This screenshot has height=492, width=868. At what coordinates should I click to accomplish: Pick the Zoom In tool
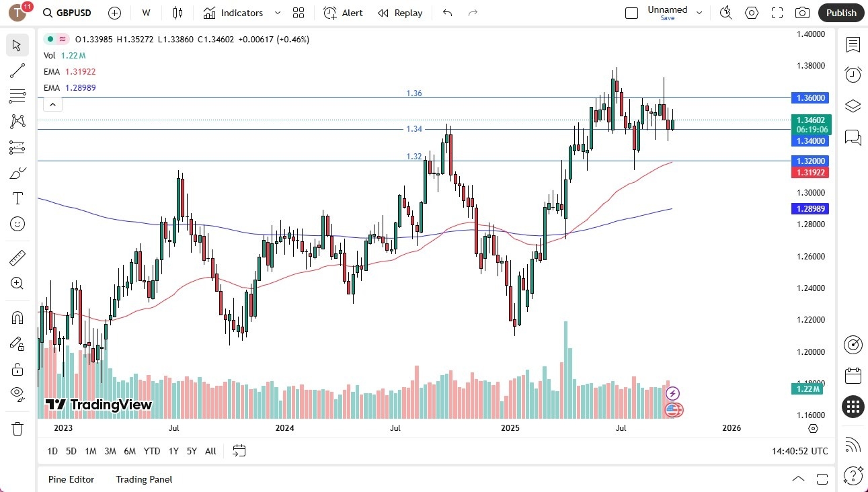click(x=17, y=283)
